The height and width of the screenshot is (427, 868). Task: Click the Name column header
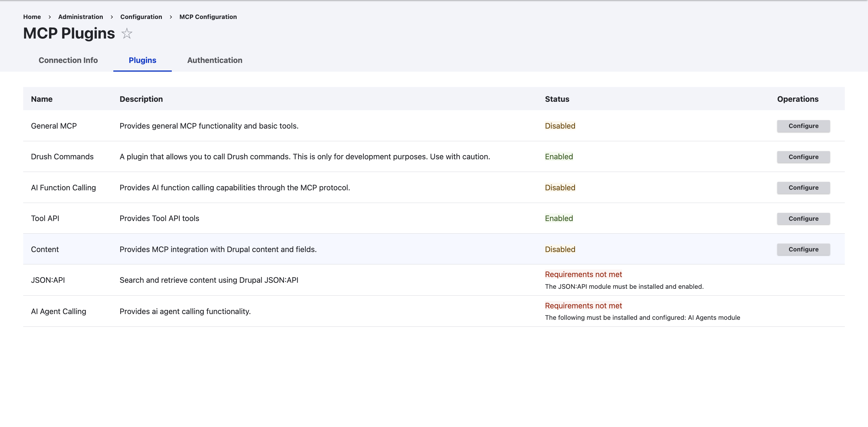pyautogui.click(x=42, y=99)
